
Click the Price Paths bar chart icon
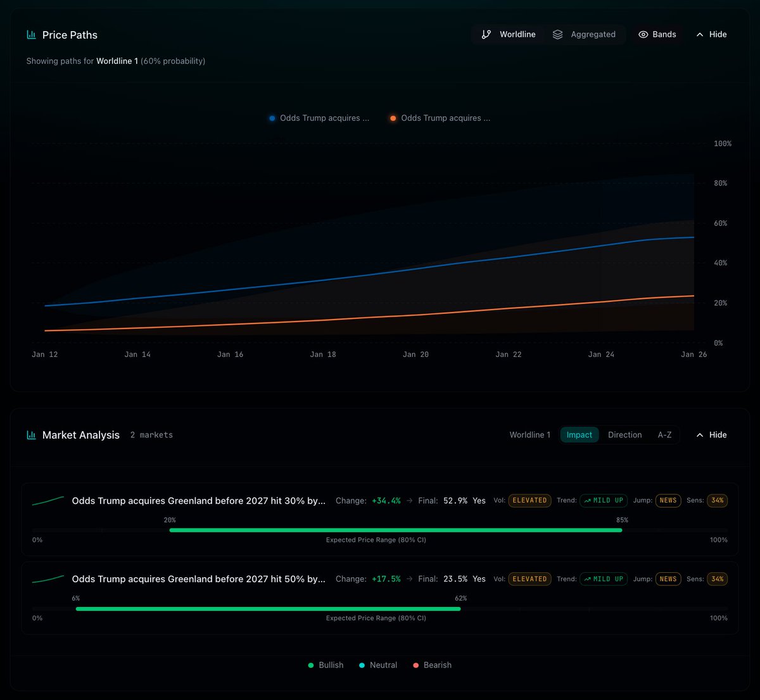click(31, 35)
